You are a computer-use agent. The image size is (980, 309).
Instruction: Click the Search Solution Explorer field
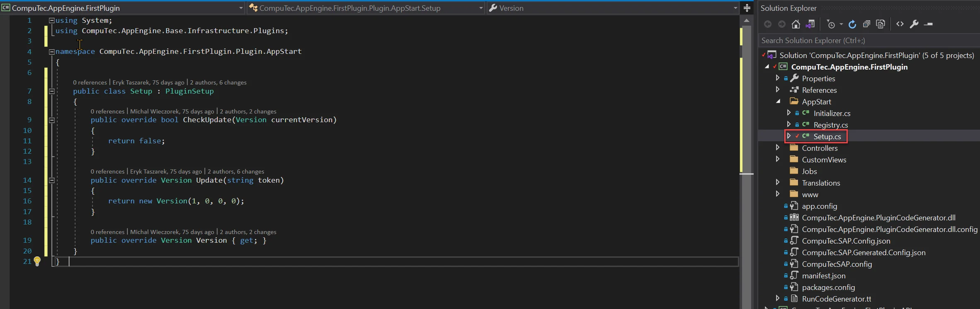[866, 41]
